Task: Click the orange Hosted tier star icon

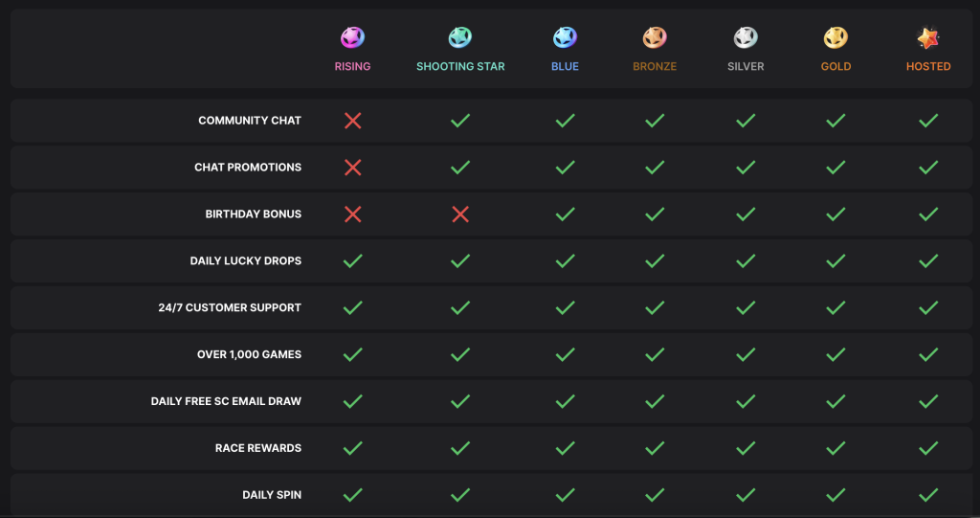Action: [x=928, y=37]
